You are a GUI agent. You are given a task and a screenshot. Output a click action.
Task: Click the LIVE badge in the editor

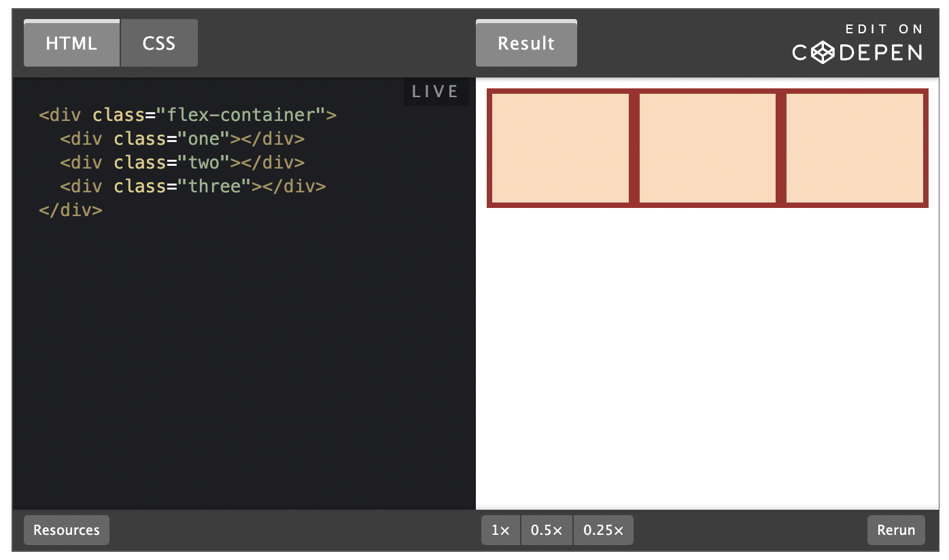pyautogui.click(x=436, y=92)
